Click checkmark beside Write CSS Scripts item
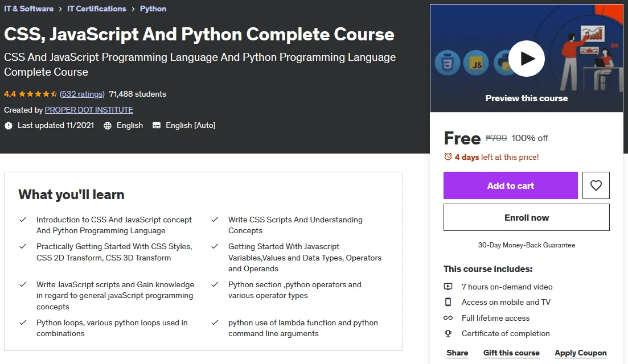The height and width of the screenshot is (364, 628). coord(215,220)
